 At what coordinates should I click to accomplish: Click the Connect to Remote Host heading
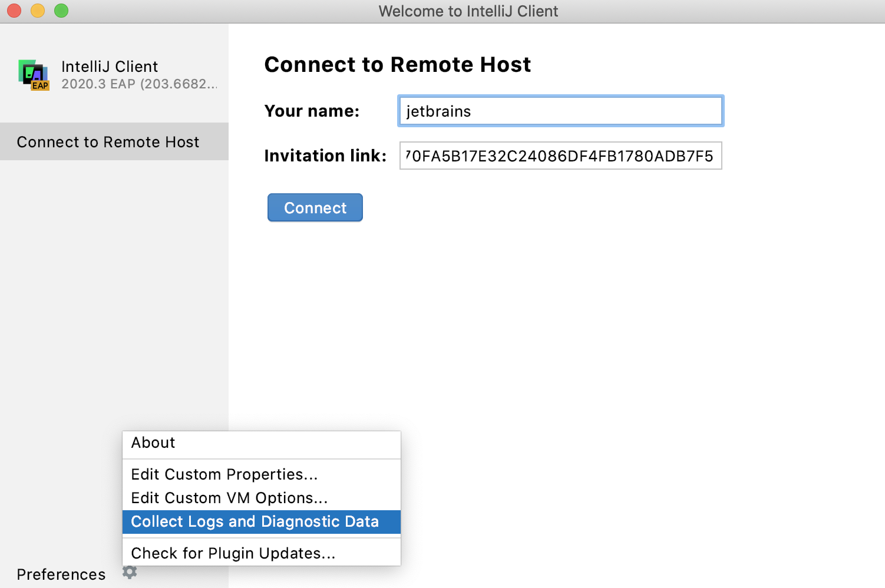tap(398, 64)
